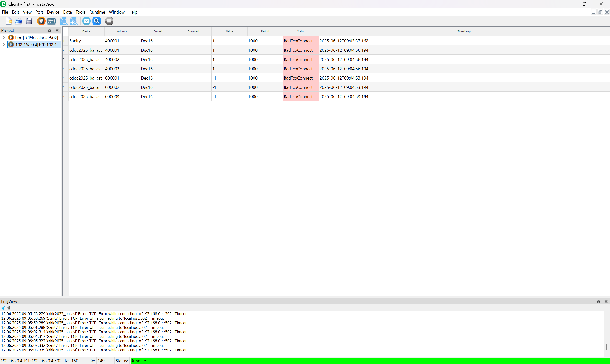Clear the log with the broom icon

click(3, 308)
